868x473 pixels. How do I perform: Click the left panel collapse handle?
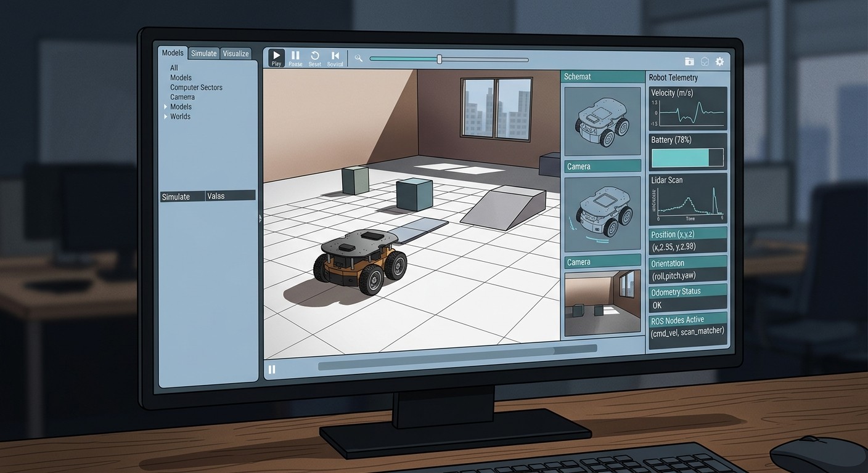click(x=260, y=218)
